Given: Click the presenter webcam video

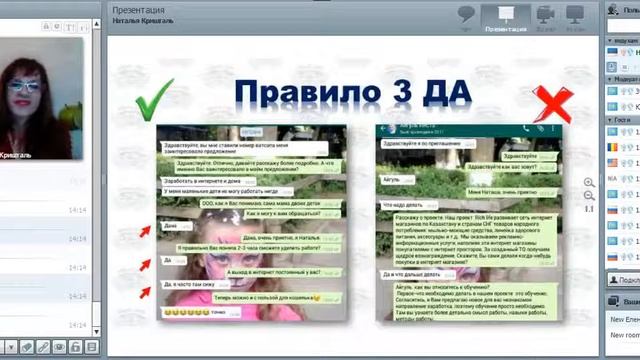Looking at the screenshot, I should [x=41, y=98].
